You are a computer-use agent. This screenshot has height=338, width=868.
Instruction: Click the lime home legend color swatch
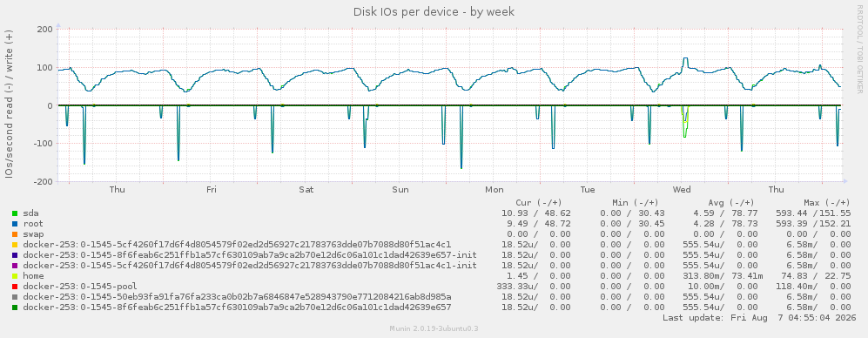pyautogui.click(x=15, y=276)
